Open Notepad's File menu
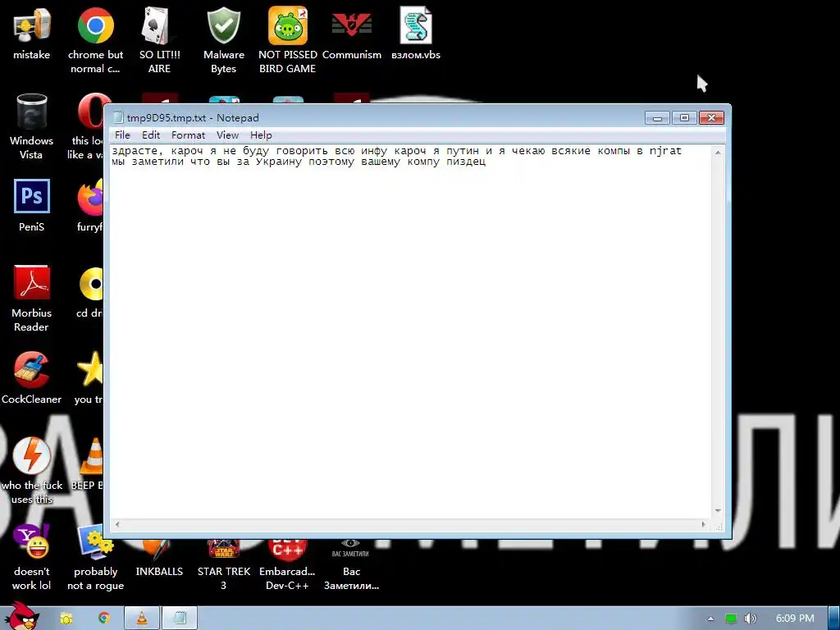 pyautogui.click(x=122, y=135)
